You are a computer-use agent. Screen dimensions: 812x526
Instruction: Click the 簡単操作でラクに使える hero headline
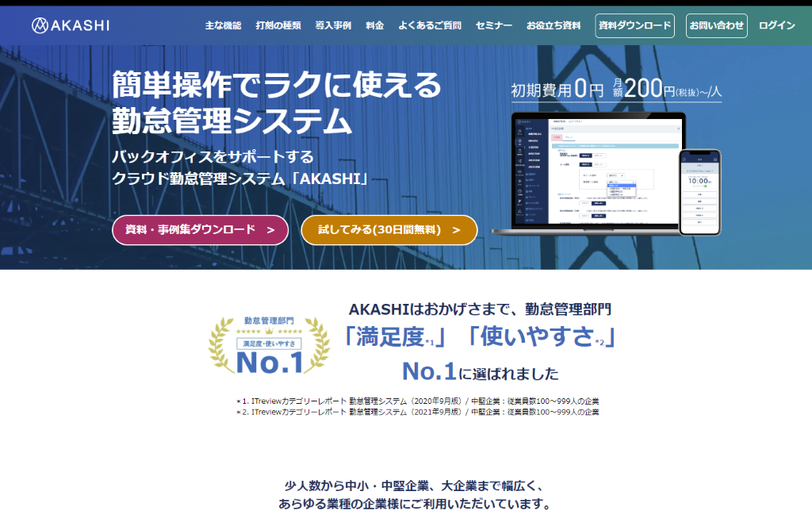pos(276,83)
